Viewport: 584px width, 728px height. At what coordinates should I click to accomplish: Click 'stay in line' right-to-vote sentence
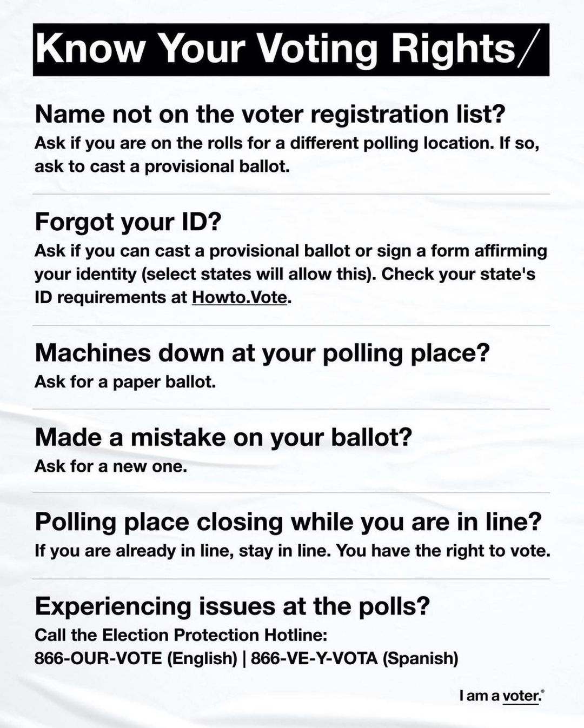[293, 551]
